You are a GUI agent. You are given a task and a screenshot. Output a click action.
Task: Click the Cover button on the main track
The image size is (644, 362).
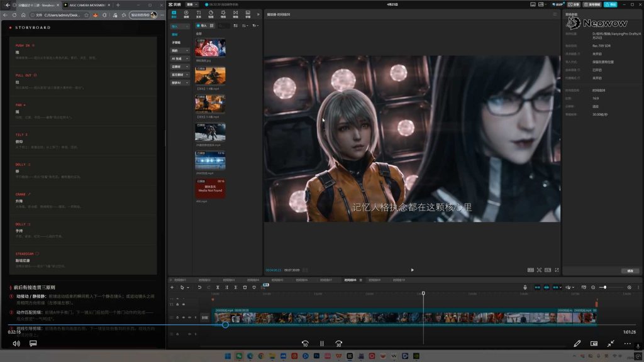pos(205,317)
